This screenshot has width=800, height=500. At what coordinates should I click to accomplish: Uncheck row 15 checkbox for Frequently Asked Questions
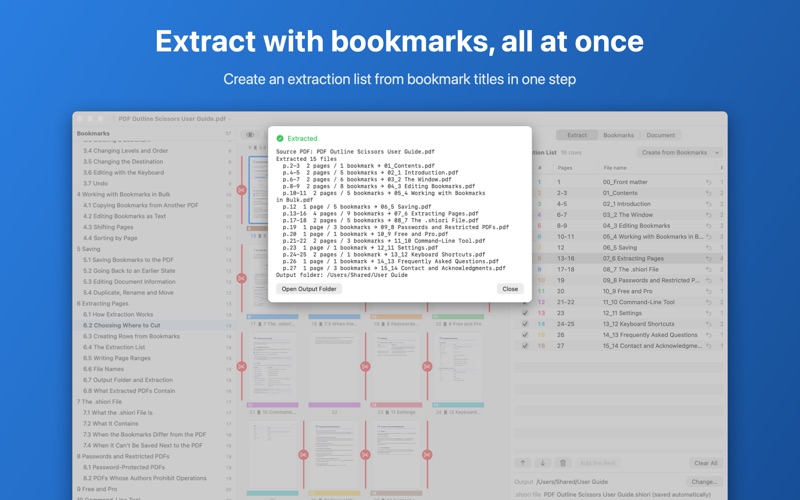point(525,335)
